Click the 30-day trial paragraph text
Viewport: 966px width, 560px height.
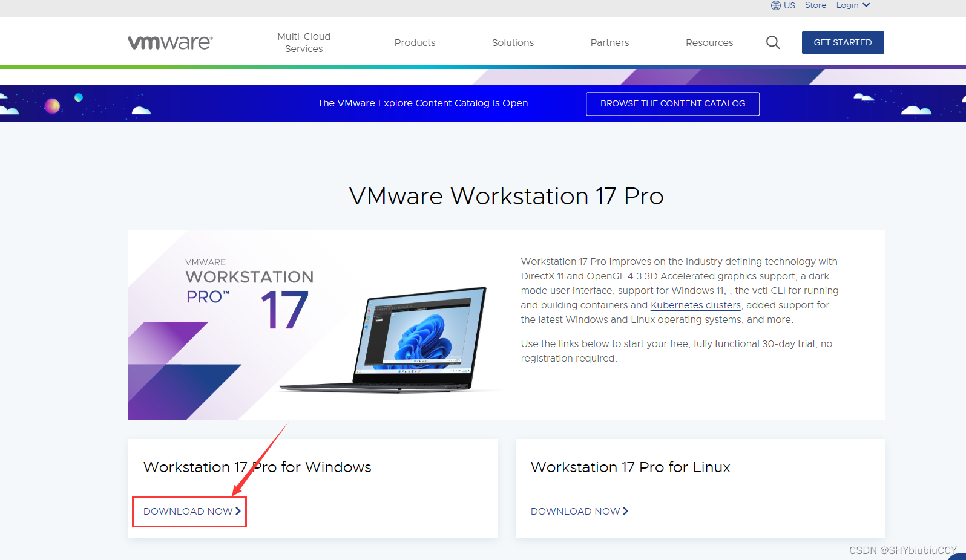coord(676,351)
